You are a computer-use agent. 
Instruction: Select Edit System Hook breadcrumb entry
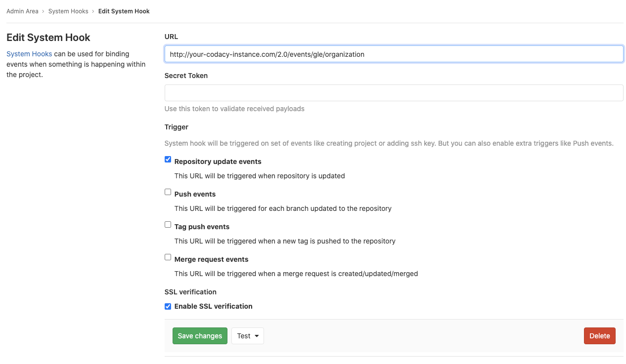click(x=124, y=11)
